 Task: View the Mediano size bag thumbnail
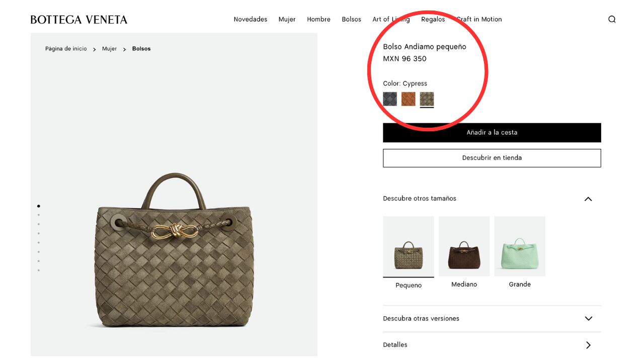(464, 246)
